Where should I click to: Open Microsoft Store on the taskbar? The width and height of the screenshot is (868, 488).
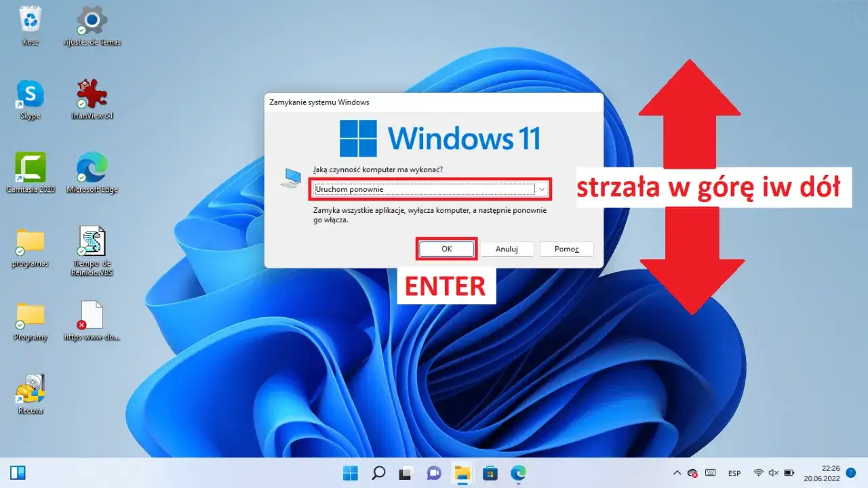coord(490,472)
